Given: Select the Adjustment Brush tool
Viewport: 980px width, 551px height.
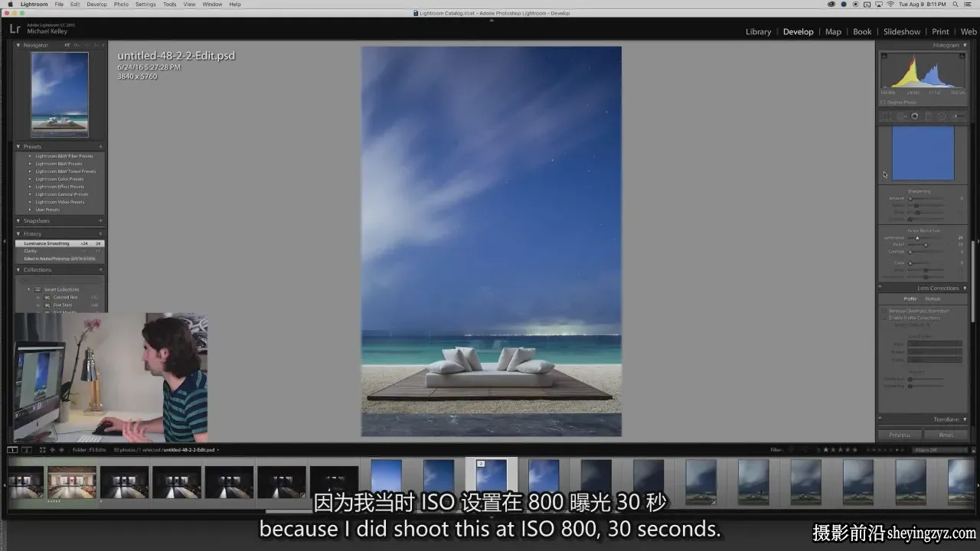Looking at the screenshot, I should pyautogui.click(x=958, y=116).
